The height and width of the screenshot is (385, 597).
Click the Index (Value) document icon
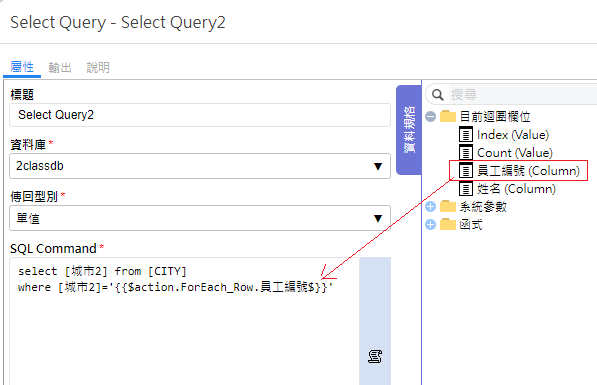(466, 135)
